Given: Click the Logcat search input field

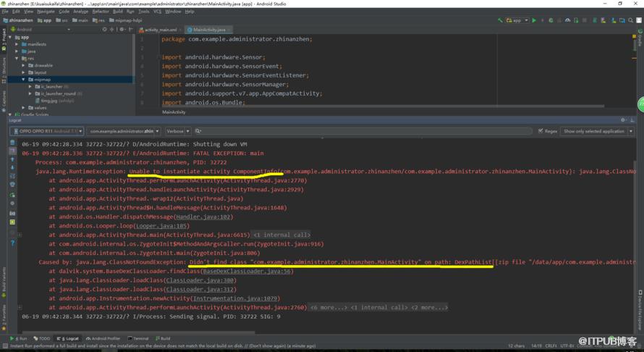Looking at the screenshot, I should (363, 131).
